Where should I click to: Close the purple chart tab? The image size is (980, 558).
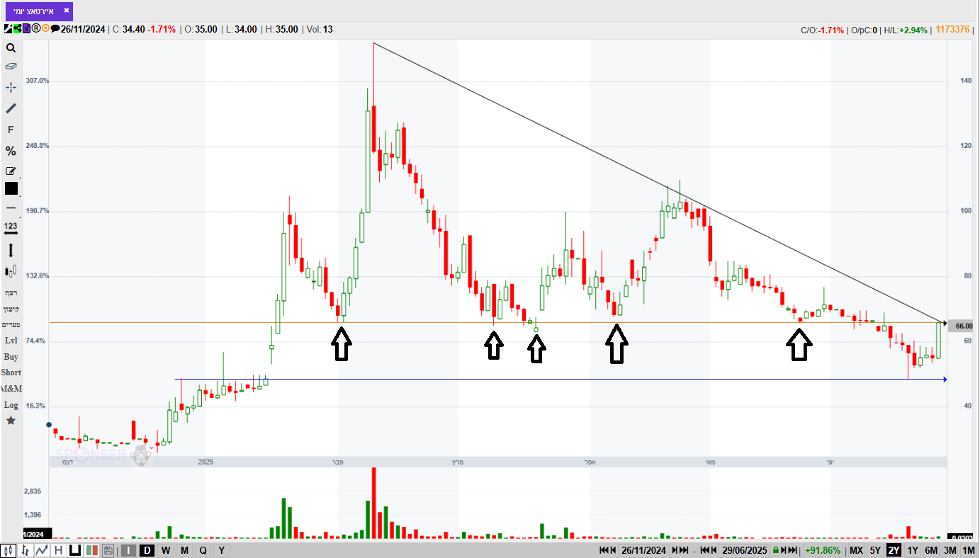pyautogui.click(x=66, y=11)
